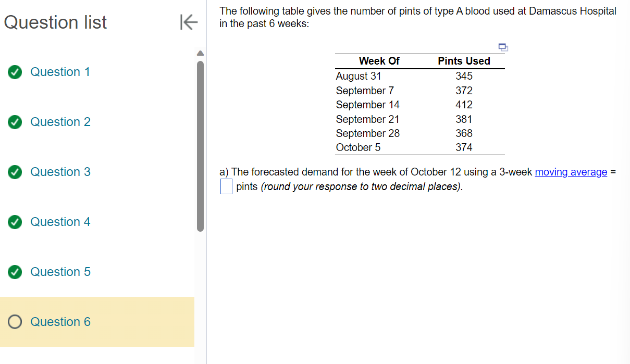
Task: Open the blood usage table in pop-out window
Action: pyautogui.click(x=502, y=47)
